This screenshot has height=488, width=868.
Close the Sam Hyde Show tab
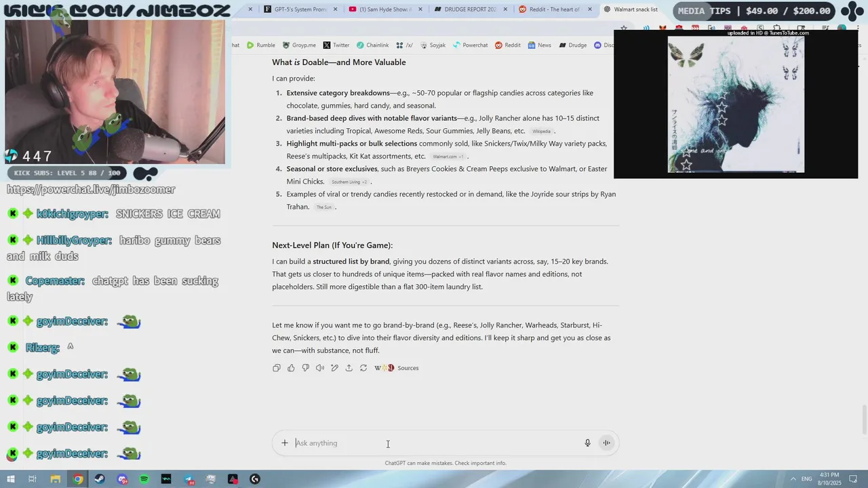(x=420, y=9)
